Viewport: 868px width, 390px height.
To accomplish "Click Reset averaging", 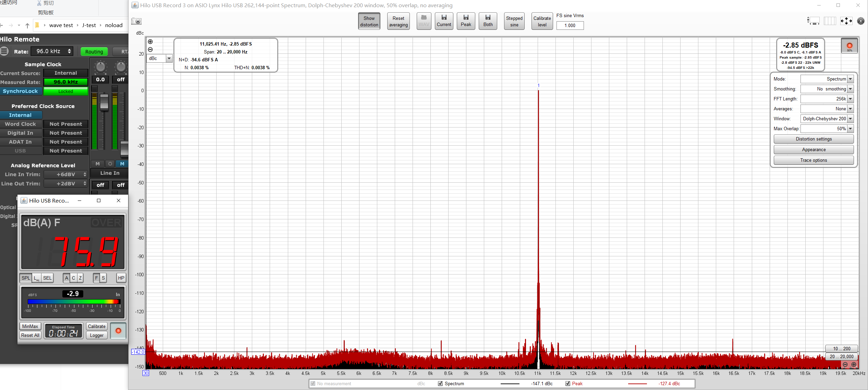I will tap(399, 21).
